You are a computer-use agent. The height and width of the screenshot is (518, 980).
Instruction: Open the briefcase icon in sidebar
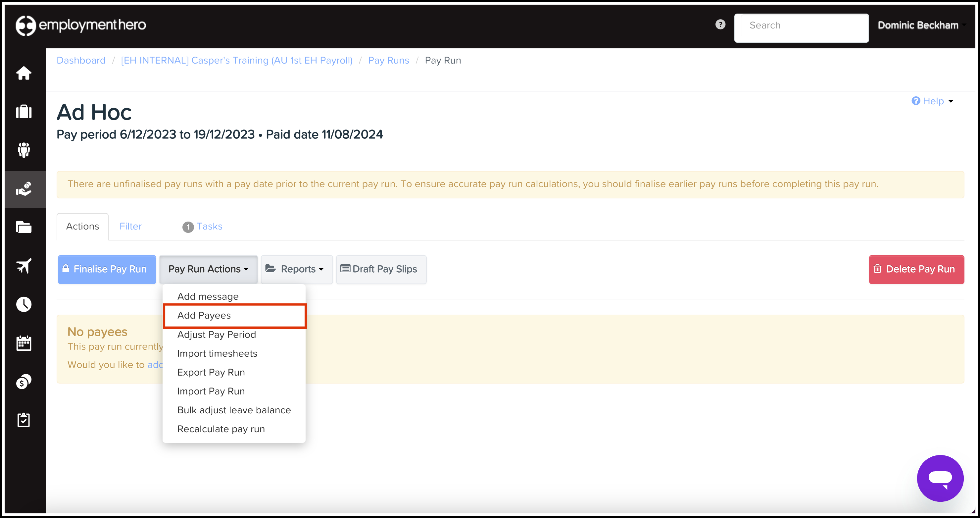(x=24, y=112)
